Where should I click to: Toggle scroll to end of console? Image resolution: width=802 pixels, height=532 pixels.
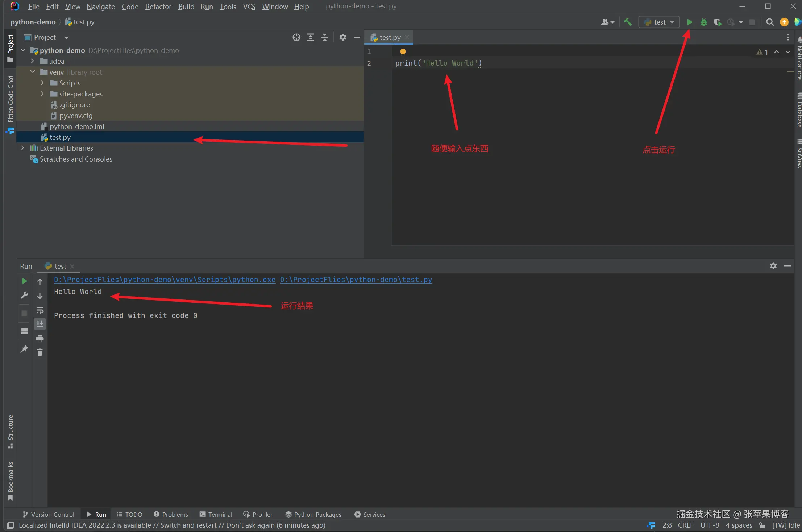40,324
